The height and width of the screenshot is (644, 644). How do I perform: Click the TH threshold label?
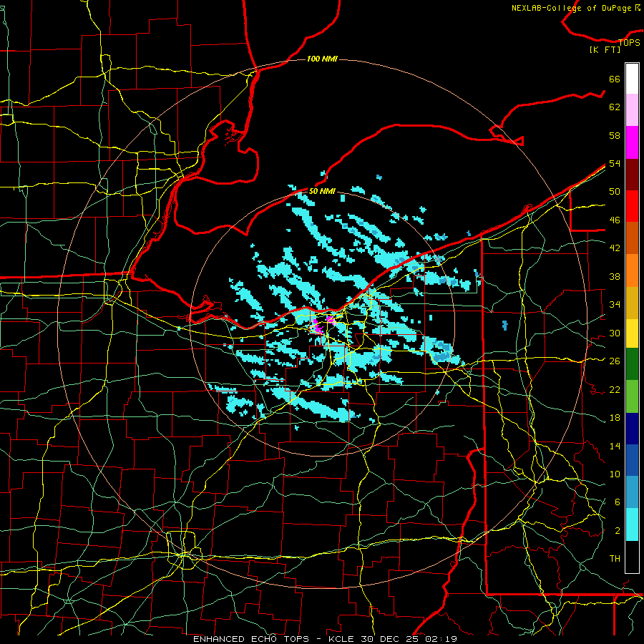(615, 559)
